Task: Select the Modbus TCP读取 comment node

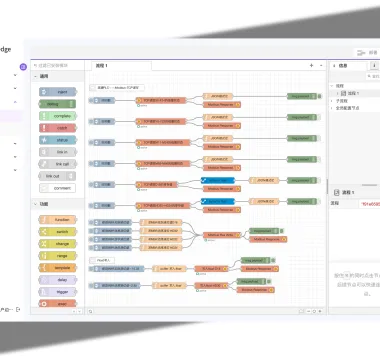Action: [117, 88]
